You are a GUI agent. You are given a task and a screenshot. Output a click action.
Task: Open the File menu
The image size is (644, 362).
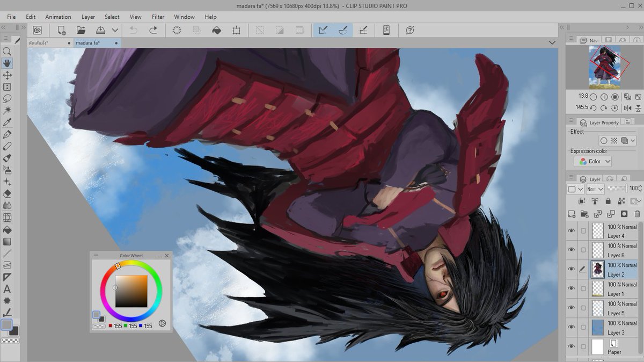click(x=11, y=17)
